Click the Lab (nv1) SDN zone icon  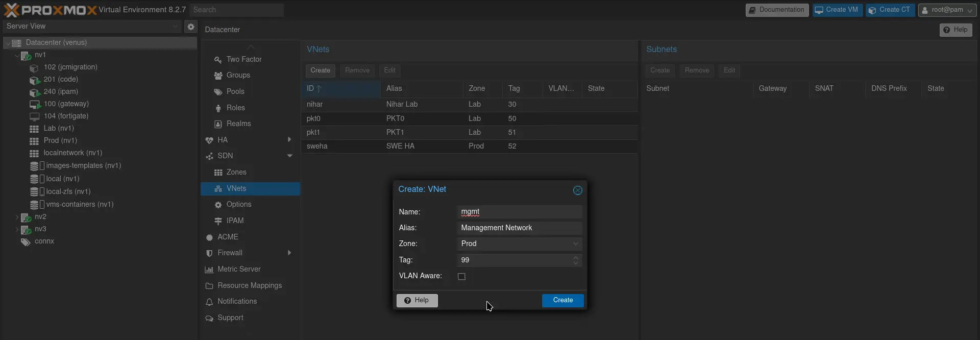click(x=34, y=129)
